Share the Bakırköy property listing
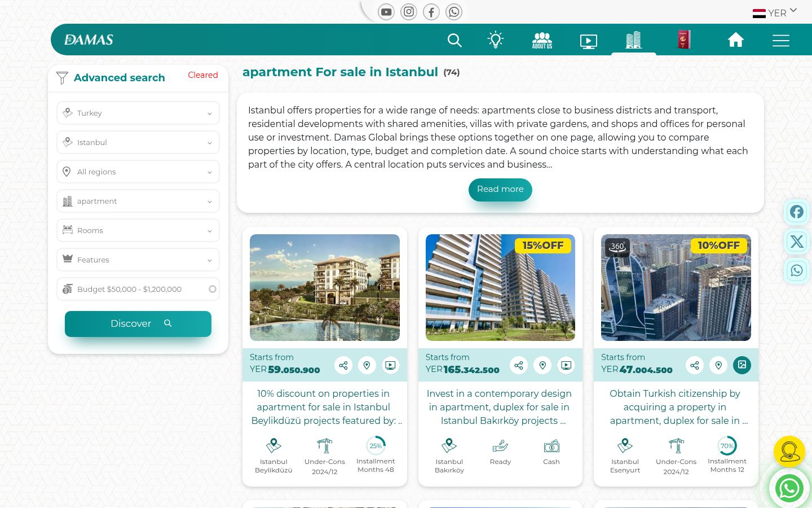This screenshot has width=812, height=508. click(519, 365)
